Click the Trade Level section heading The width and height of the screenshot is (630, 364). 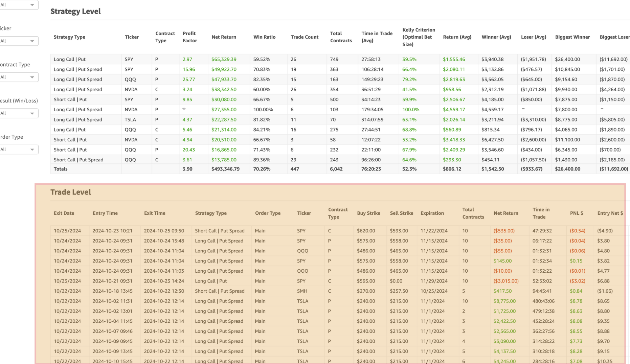(x=71, y=192)
